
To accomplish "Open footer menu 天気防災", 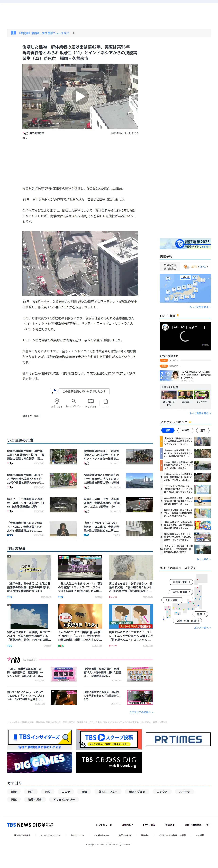I will (x=170, y=825).
